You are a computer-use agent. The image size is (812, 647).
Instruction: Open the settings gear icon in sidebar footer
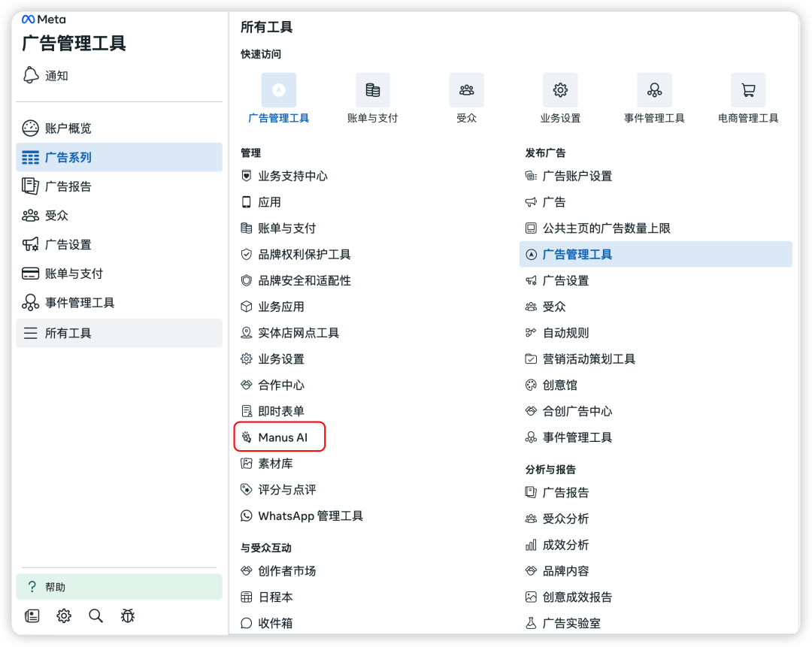64,616
